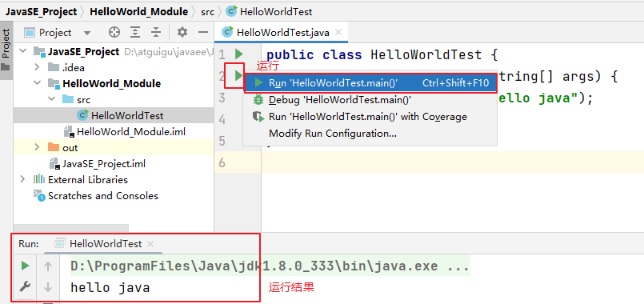This screenshot has width=644, height=304.
Task: Click the up arrow in Run console
Action: [x=48, y=266]
